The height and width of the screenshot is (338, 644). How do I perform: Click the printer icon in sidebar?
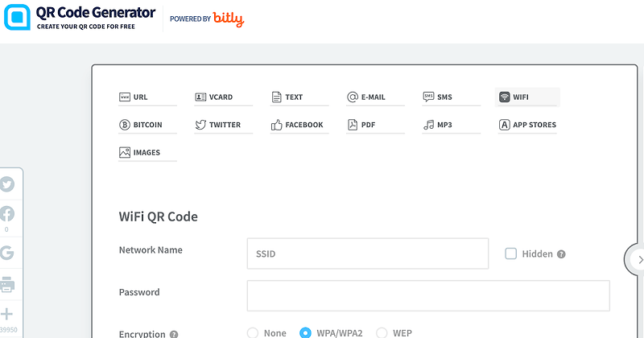tap(7, 284)
